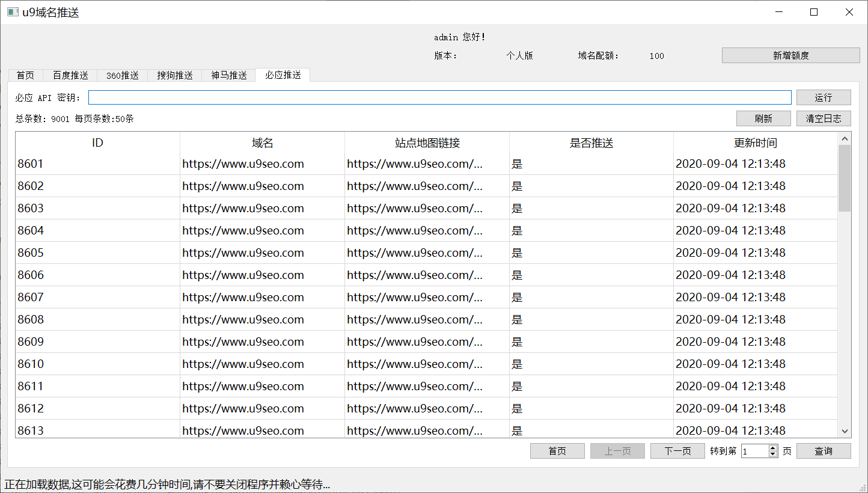The width and height of the screenshot is (868, 493).
Task: Click the table scrollbar up arrow
Action: (x=845, y=139)
